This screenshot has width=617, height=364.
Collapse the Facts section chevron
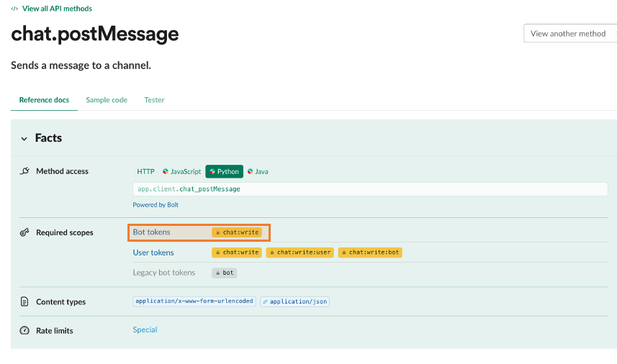24,139
